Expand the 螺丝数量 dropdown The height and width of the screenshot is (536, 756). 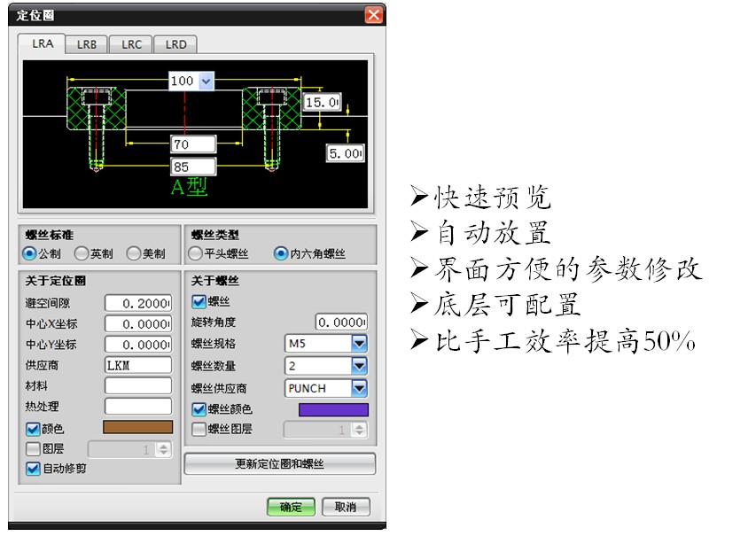pyautogui.click(x=359, y=365)
